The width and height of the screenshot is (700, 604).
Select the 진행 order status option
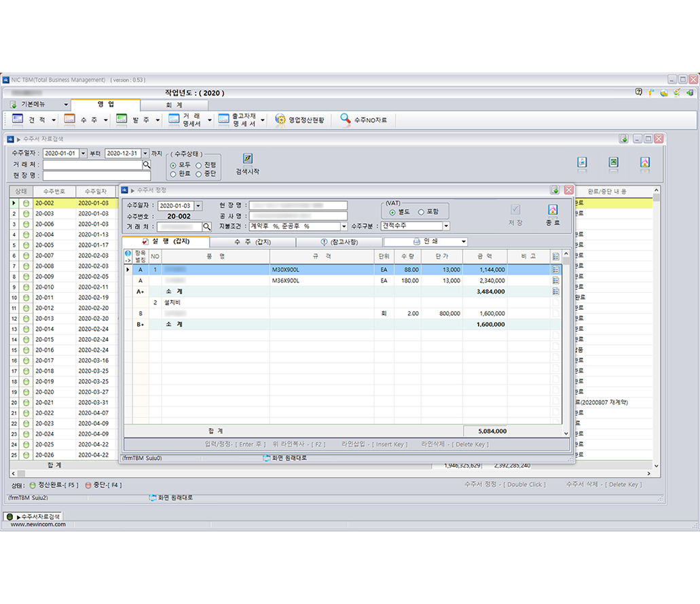tap(199, 165)
